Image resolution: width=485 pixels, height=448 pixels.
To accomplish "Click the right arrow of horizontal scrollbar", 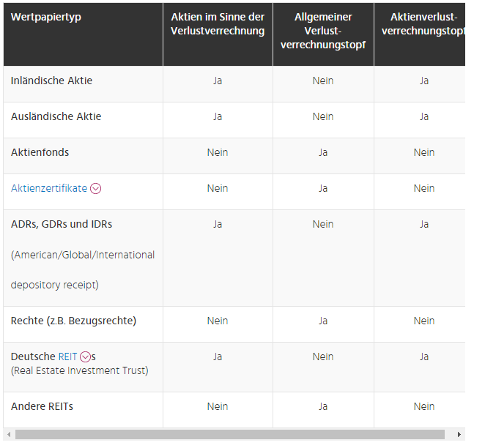I will 459,434.
